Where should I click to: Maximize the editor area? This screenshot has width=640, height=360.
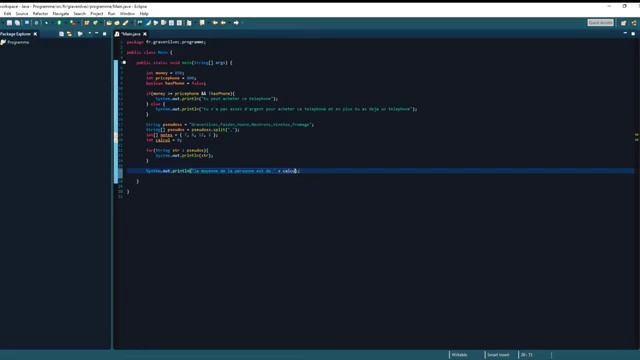[x=633, y=34]
